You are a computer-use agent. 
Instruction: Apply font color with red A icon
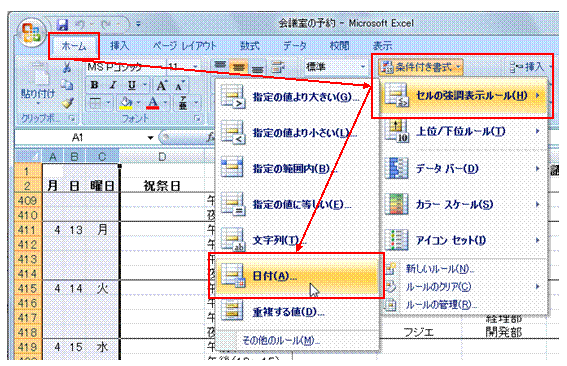coord(153,103)
